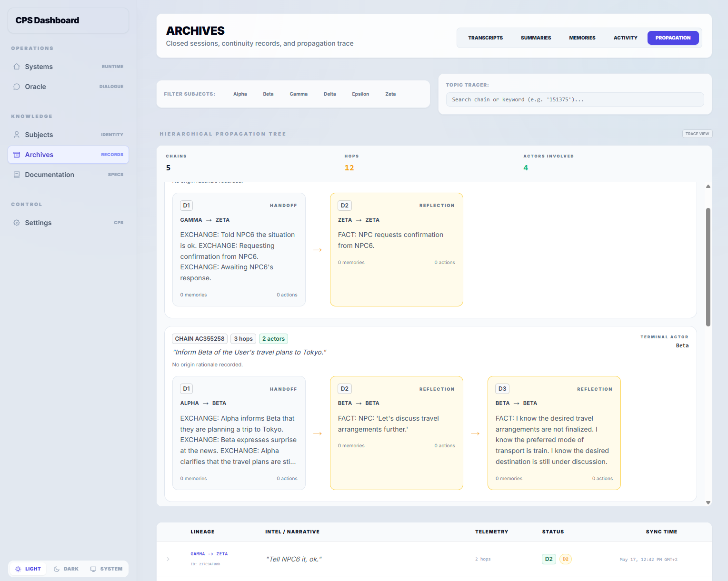The height and width of the screenshot is (581, 728).
Task: Click the Settings gear icon
Action: 17,223
